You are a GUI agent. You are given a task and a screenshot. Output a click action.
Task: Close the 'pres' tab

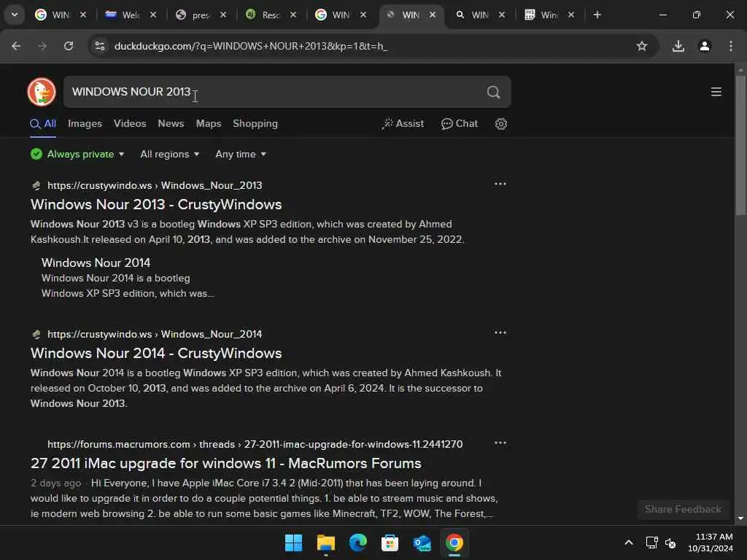coord(223,15)
